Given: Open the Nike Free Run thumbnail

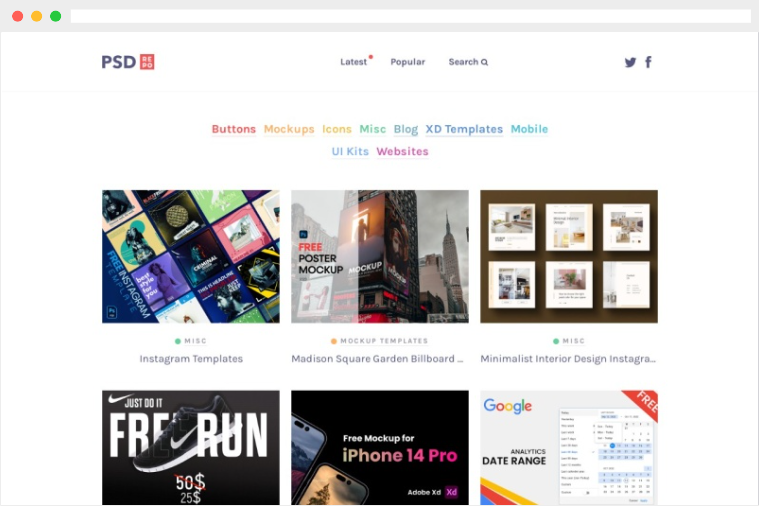Looking at the screenshot, I should click(191, 447).
